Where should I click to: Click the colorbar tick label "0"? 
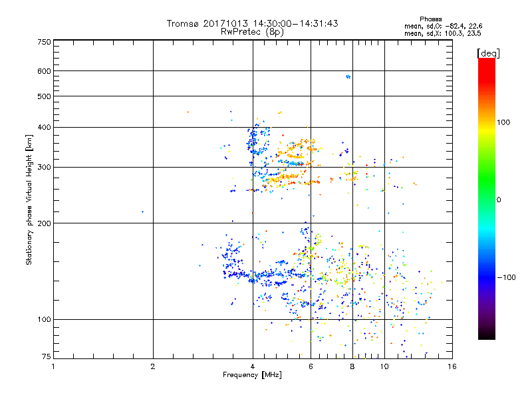click(x=499, y=200)
